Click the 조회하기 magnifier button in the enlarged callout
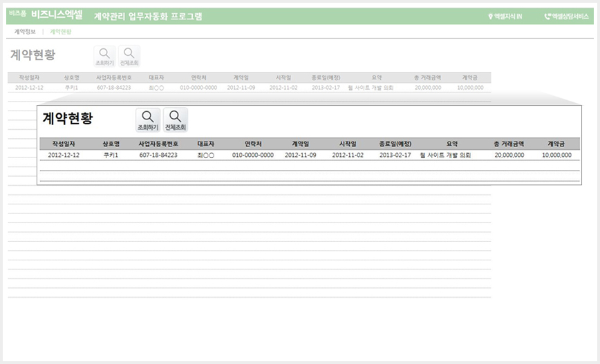This screenshot has height=364, width=600. tap(148, 119)
